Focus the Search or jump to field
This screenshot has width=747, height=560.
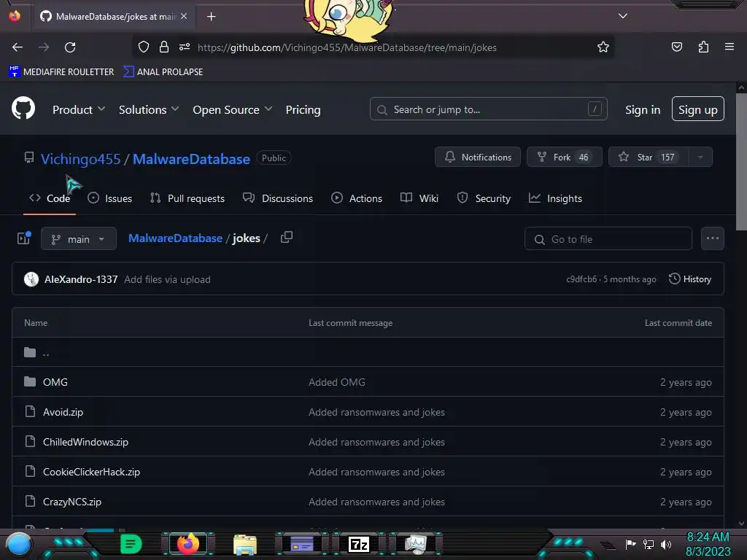click(488, 109)
